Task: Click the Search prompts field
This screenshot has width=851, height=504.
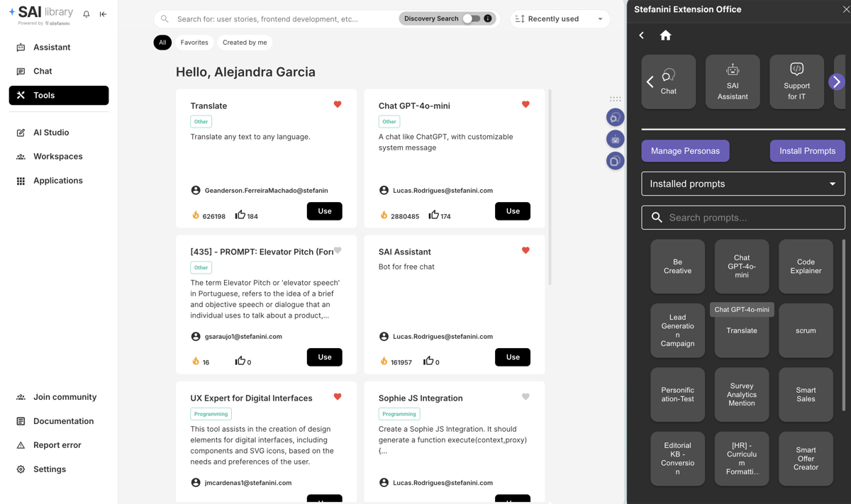Action: click(x=743, y=218)
